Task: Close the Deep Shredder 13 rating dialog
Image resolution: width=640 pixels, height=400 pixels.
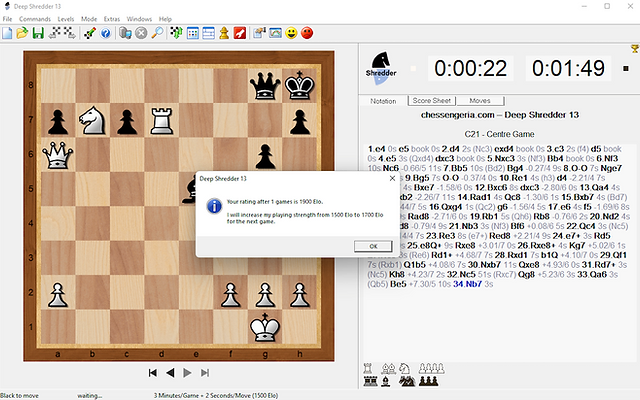Action: tap(392, 178)
